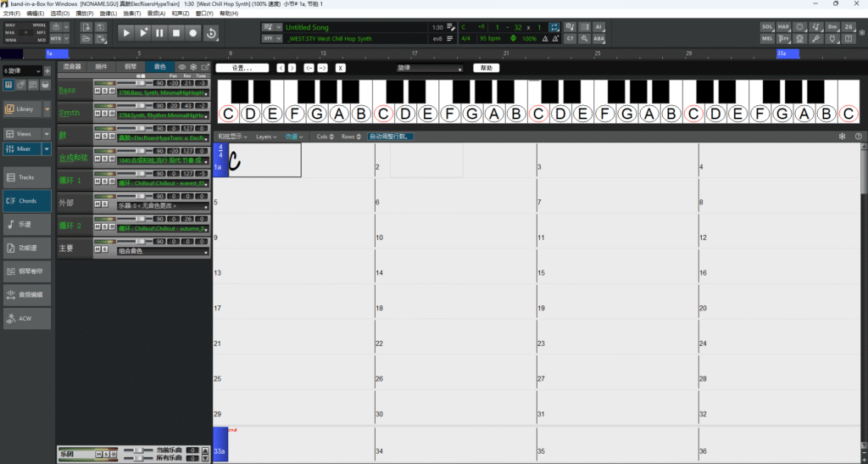Click the Pause playback button
This screenshot has width=868, height=464.
pos(159,33)
